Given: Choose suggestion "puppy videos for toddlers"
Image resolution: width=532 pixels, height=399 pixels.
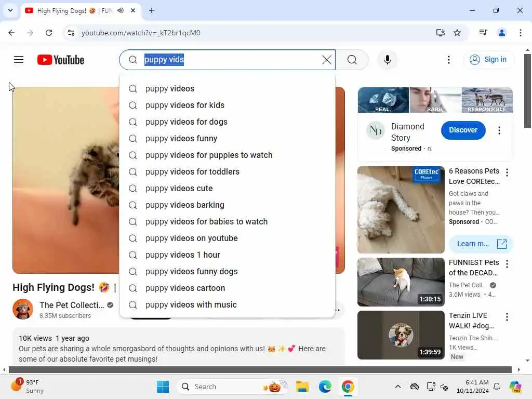Looking at the screenshot, I should [227, 171].
